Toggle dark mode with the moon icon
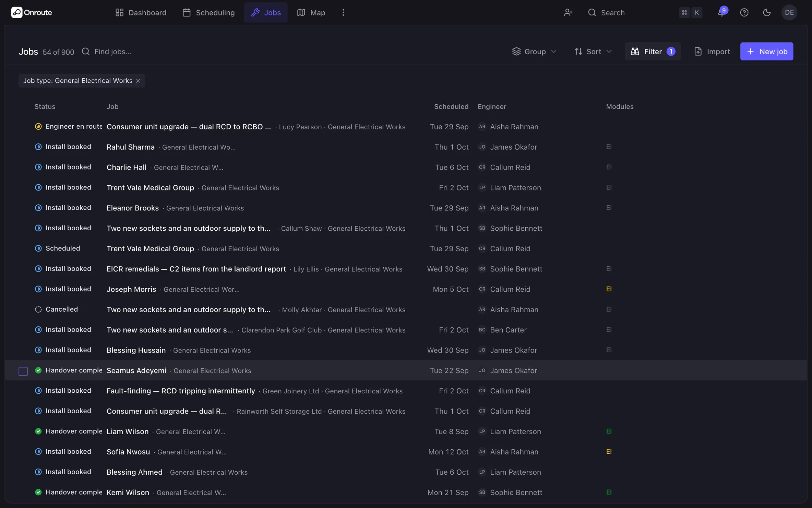This screenshot has width=812, height=508. [767, 12]
